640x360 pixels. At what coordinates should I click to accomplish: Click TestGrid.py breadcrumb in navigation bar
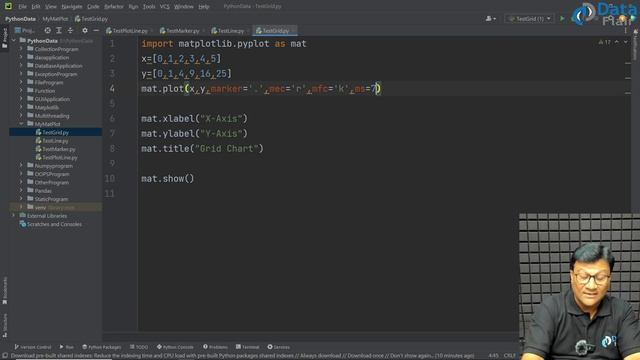91,19
